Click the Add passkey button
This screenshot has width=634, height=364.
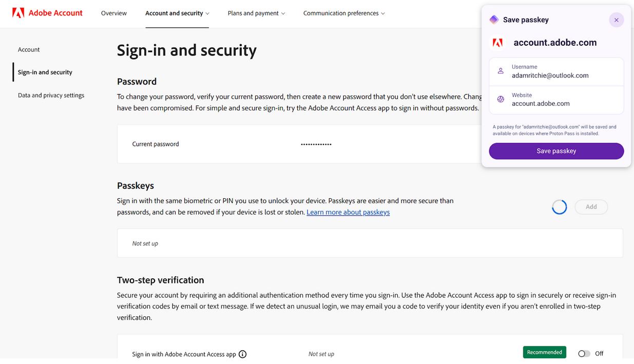point(591,207)
